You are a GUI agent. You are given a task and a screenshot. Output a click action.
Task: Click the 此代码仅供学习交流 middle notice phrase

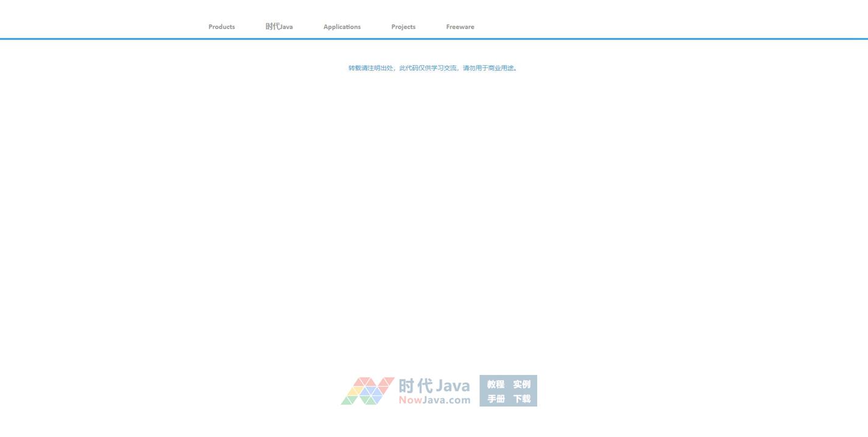(428, 68)
